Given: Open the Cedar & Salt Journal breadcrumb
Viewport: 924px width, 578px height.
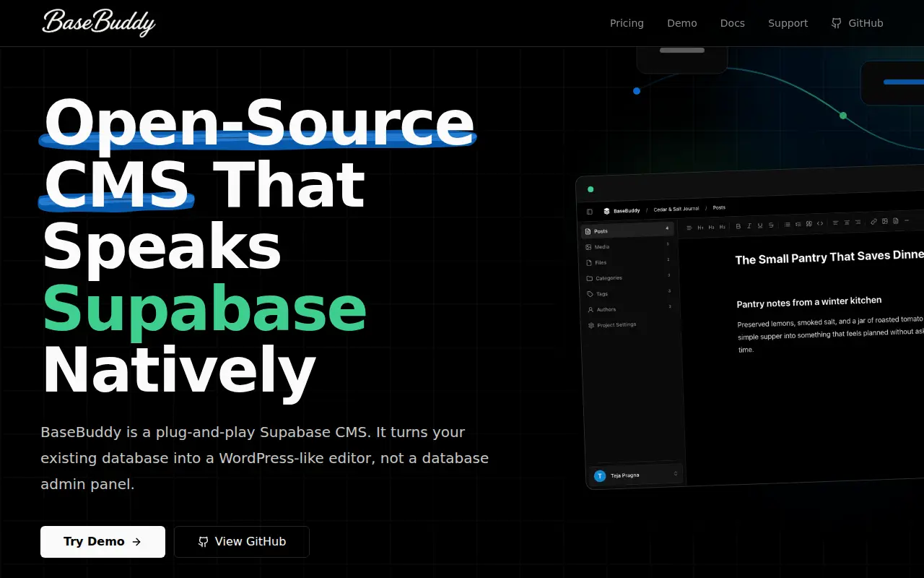Looking at the screenshot, I should click(676, 209).
